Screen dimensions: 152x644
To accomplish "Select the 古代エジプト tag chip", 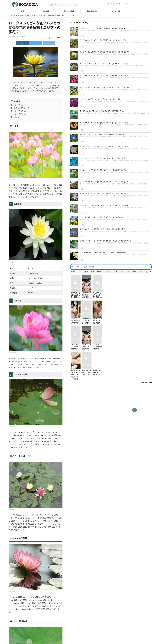I will (119, 272).
